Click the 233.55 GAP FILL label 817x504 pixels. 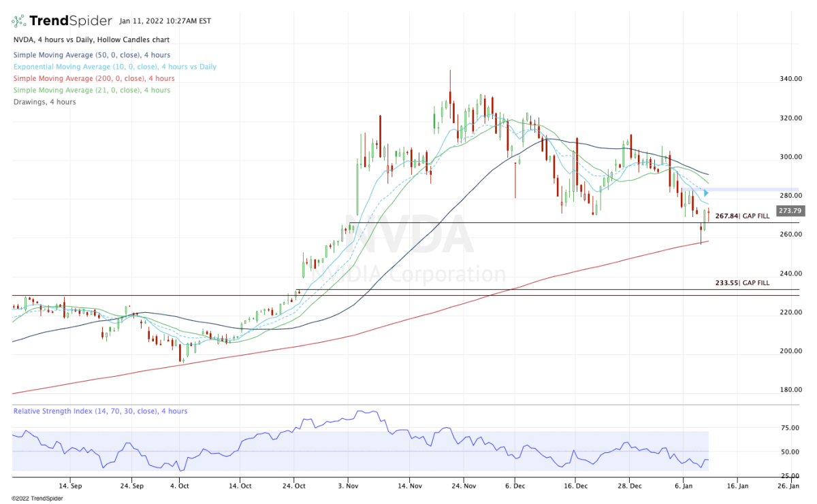(742, 282)
